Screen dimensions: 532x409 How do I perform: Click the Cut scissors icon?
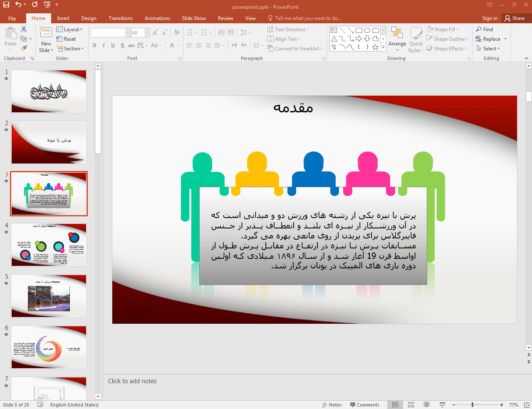point(24,29)
